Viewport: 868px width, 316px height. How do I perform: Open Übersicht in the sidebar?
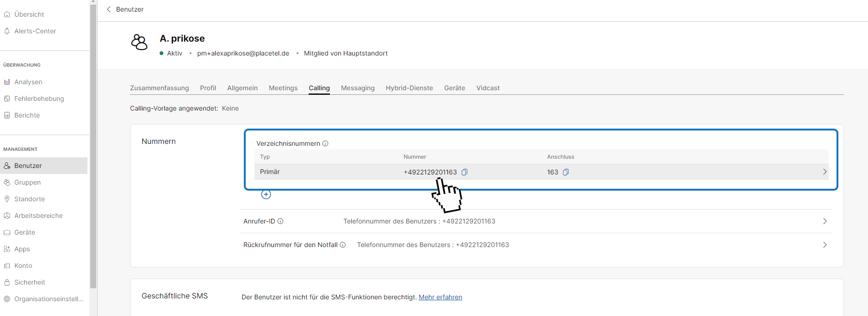[x=29, y=14]
